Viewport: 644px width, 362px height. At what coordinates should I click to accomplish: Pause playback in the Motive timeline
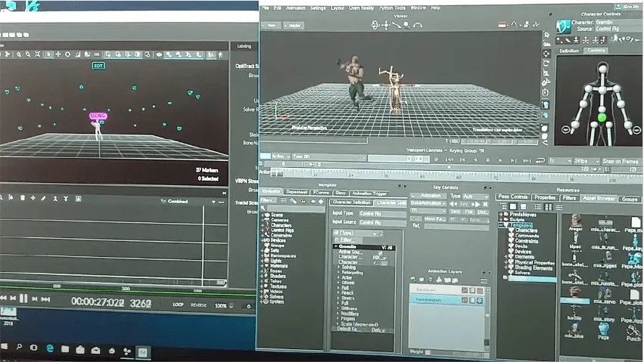click(23, 299)
